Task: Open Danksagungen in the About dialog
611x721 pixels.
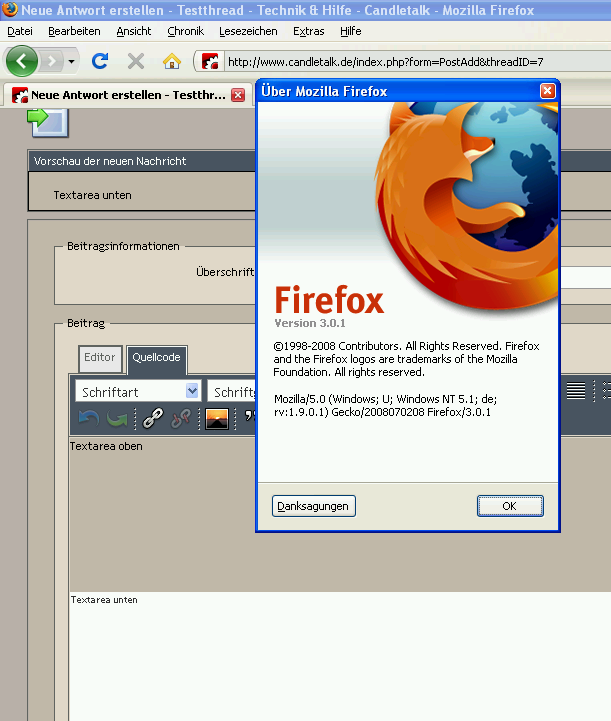Action: 314,506
